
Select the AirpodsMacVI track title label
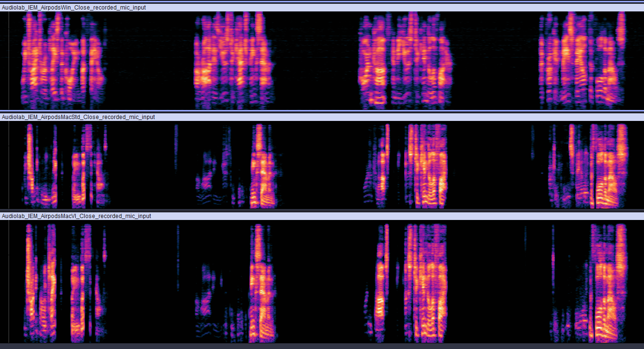coord(76,216)
